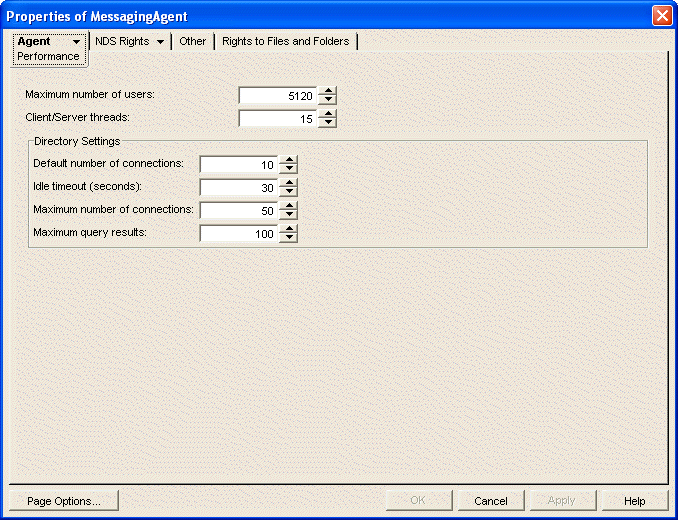Click the Maximum query results label
678x520 pixels.
point(90,232)
